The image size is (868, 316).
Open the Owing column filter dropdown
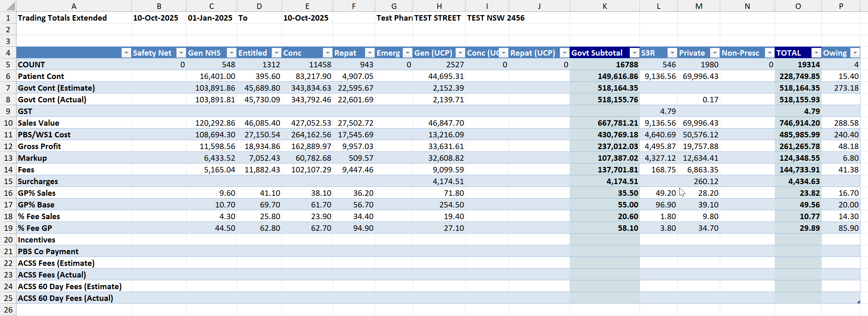(855, 53)
